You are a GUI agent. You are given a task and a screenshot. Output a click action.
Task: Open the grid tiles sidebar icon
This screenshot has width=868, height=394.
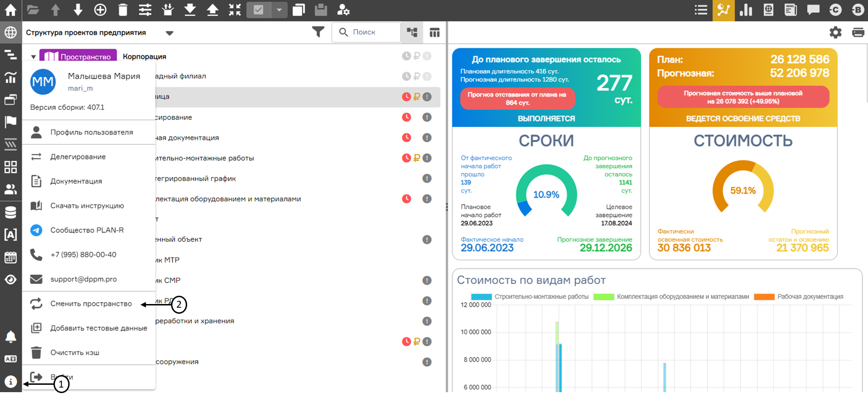[10, 167]
